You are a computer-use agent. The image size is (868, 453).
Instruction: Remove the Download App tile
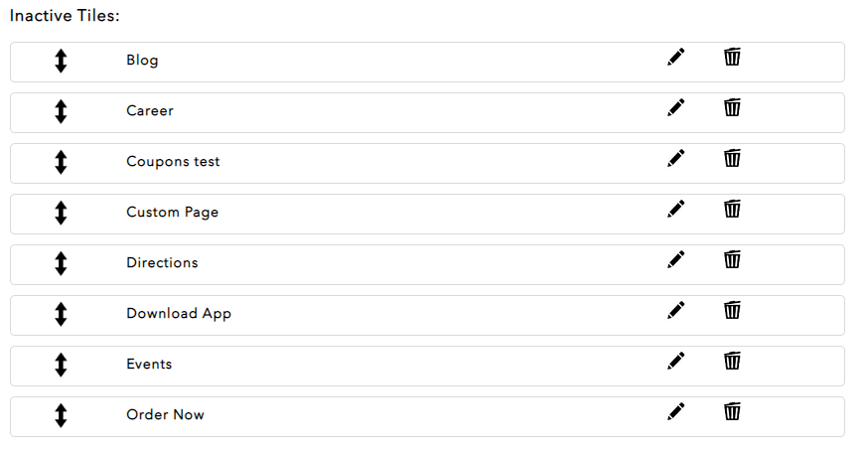[732, 311]
